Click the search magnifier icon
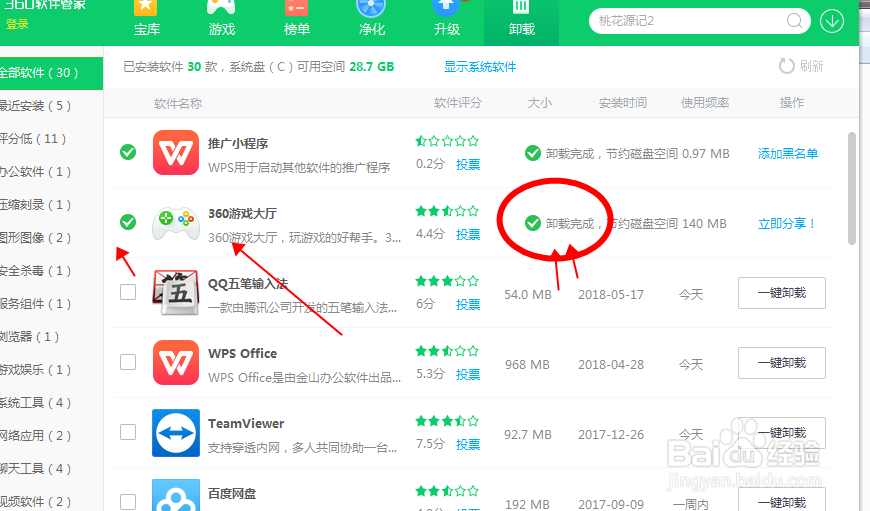The image size is (870, 511). click(794, 21)
